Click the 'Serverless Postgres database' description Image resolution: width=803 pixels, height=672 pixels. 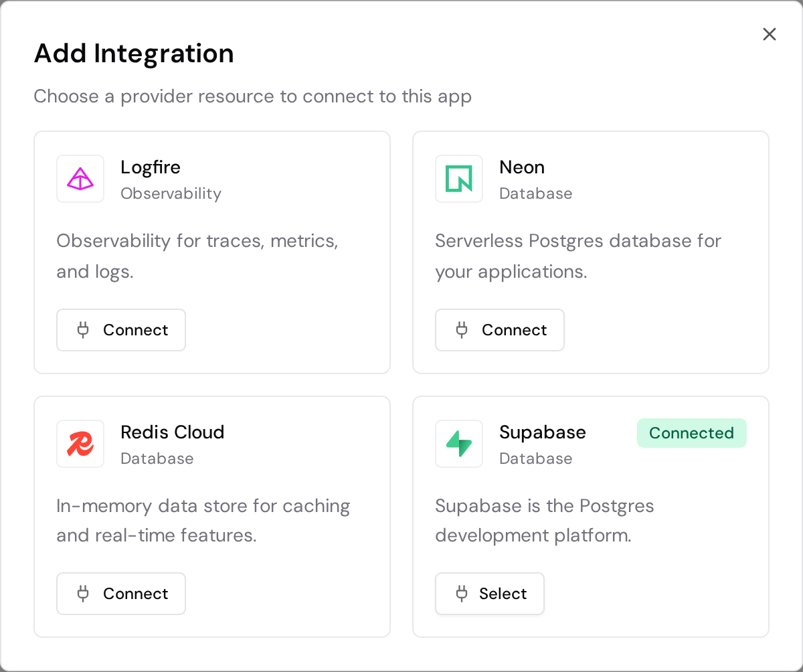point(578,256)
